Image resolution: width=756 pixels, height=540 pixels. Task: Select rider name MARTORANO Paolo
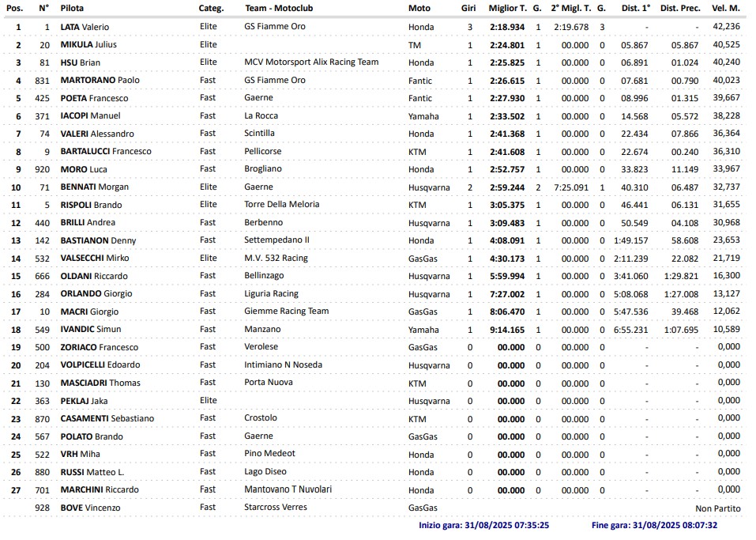coord(100,80)
